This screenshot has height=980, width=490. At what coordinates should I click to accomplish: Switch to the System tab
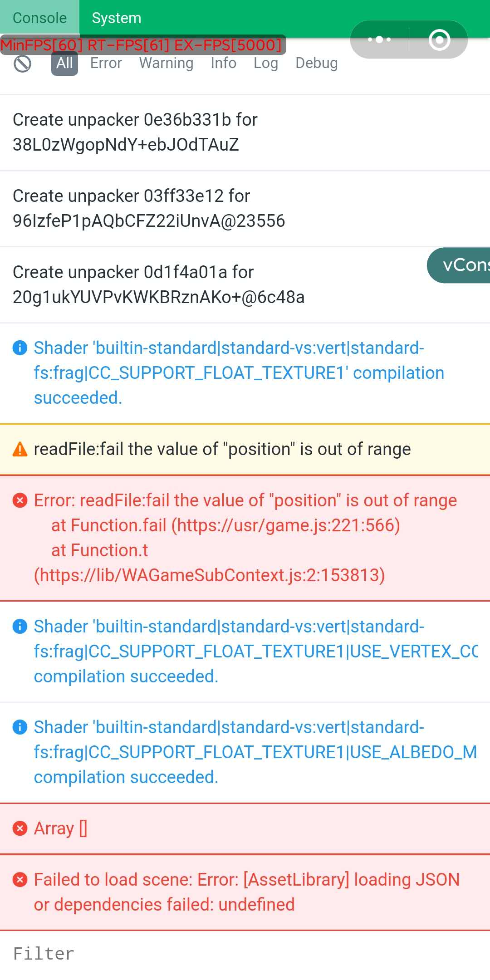(x=117, y=18)
